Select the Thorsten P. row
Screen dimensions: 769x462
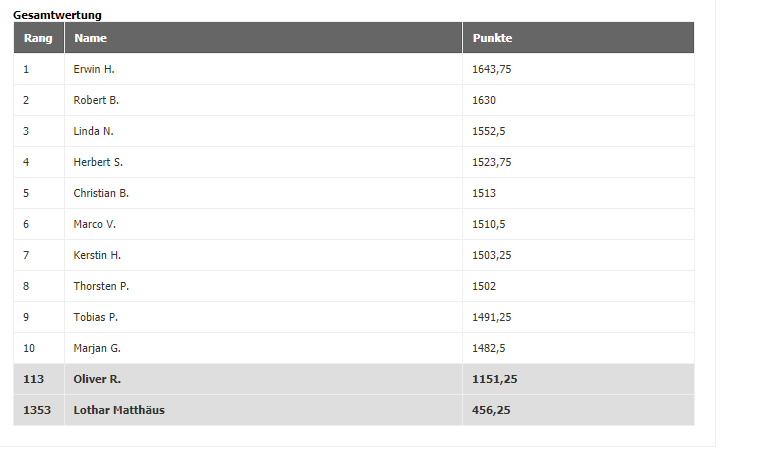[354, 286]
